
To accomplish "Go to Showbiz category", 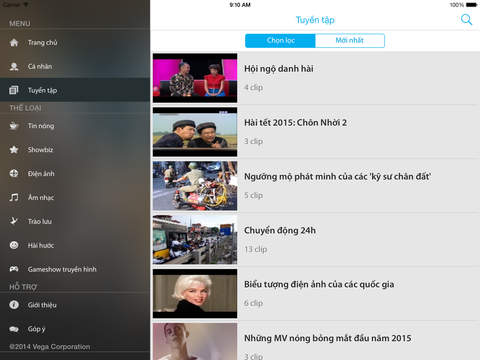I will pos(75,150).
